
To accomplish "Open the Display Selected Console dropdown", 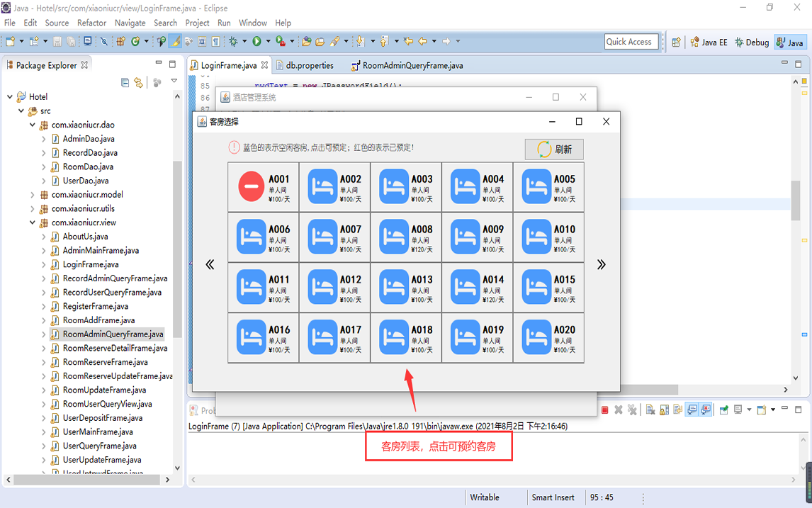I will click(750, 410).
